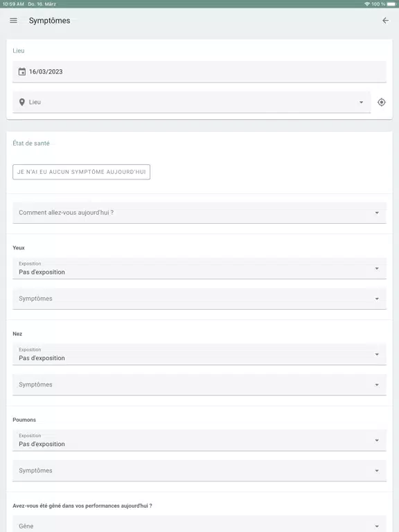Tap the calendar icon beside the date

point(22,71)
